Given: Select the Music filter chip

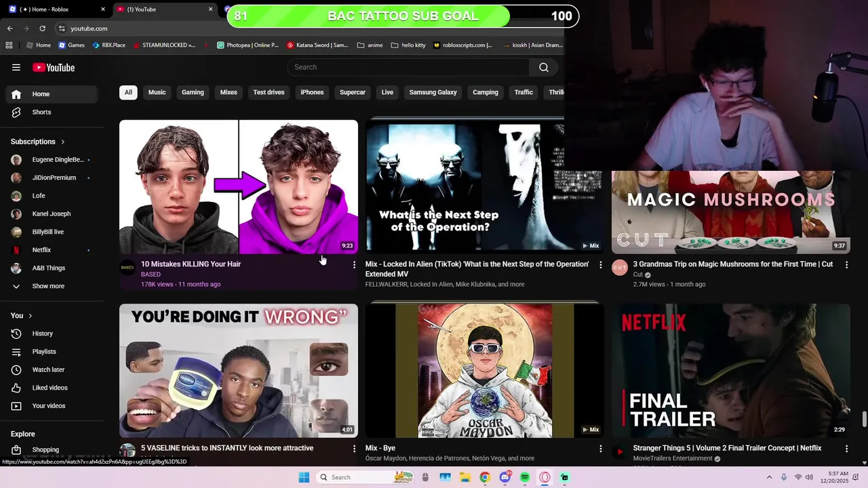Looking at the screenshot, I should [157, 92].
